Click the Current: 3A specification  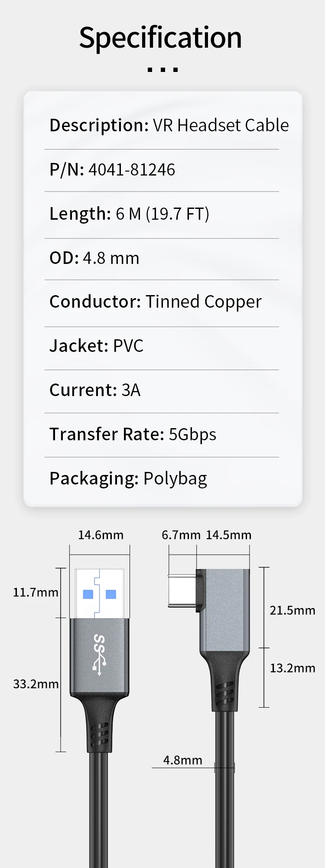(95, 390)
